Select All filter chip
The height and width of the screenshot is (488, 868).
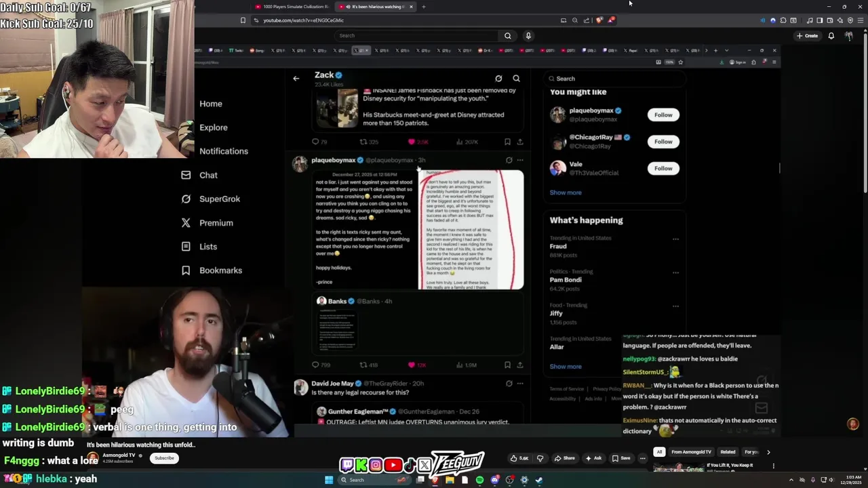point(659,452)
